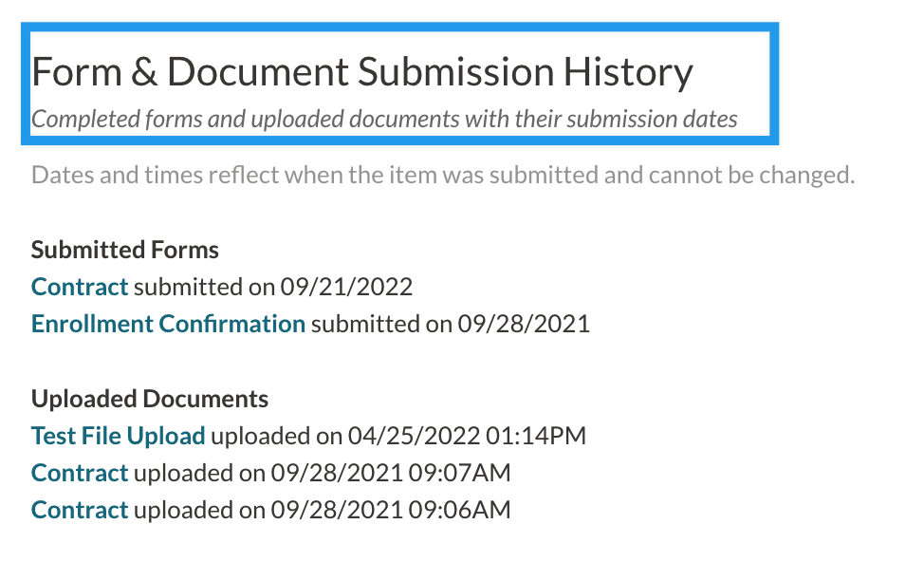The image size is (924, 562).
Task: Open the Enrollment Confirmation form link
Action: (168, 324)
